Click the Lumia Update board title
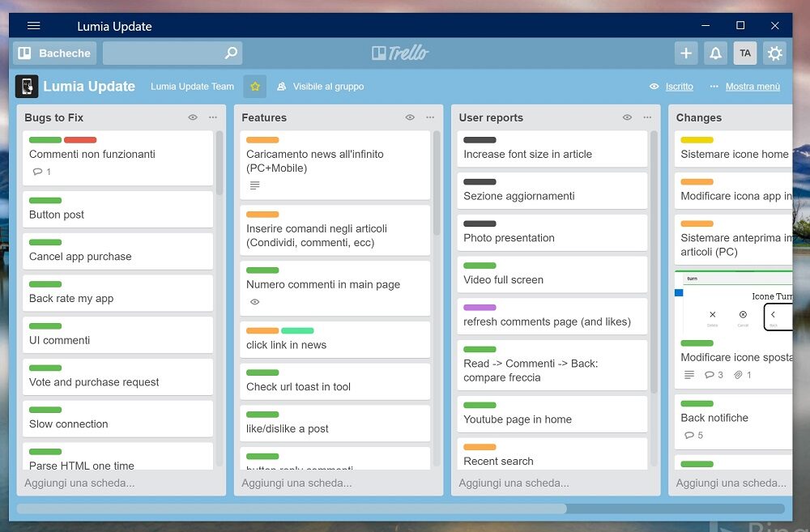The width and height of the screenshot is (810, 532). click(x=89, y=87)
